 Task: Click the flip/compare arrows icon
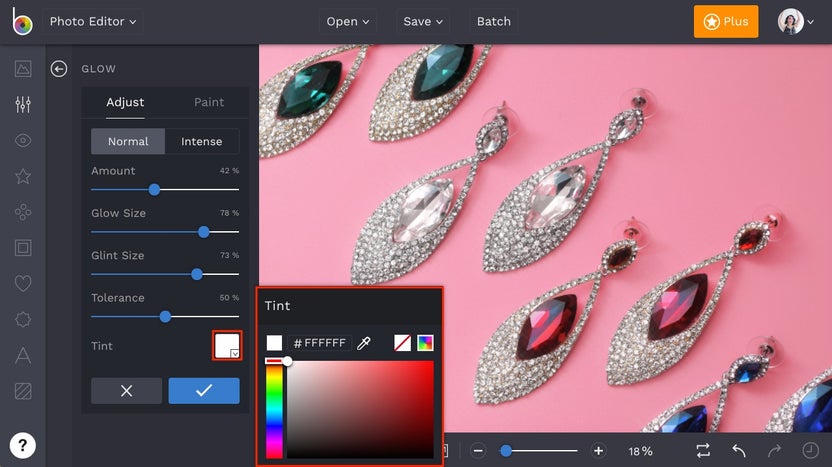coord(703,451)
